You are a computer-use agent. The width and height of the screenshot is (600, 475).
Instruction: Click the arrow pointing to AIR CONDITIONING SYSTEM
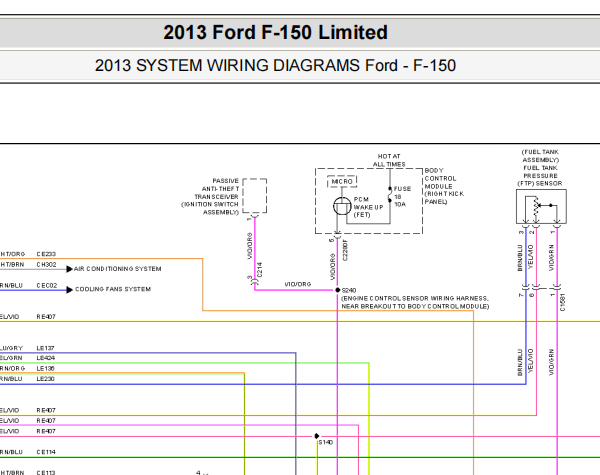(69, 269)
